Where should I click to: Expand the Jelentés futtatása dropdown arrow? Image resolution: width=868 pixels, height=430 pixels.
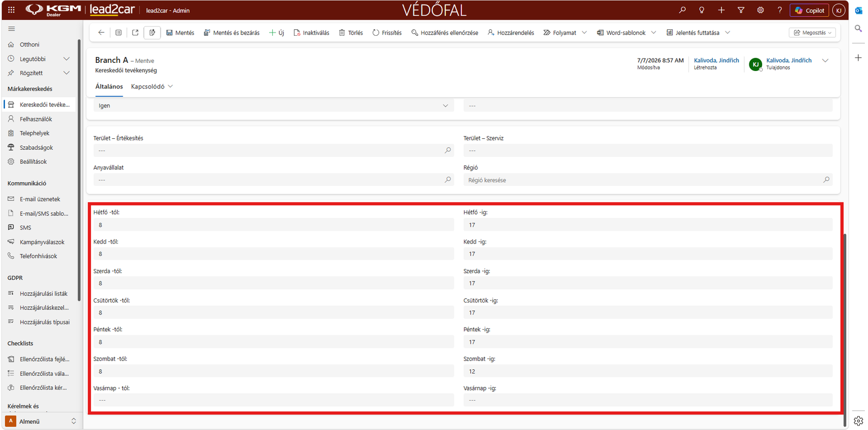(x=727, y=33)
